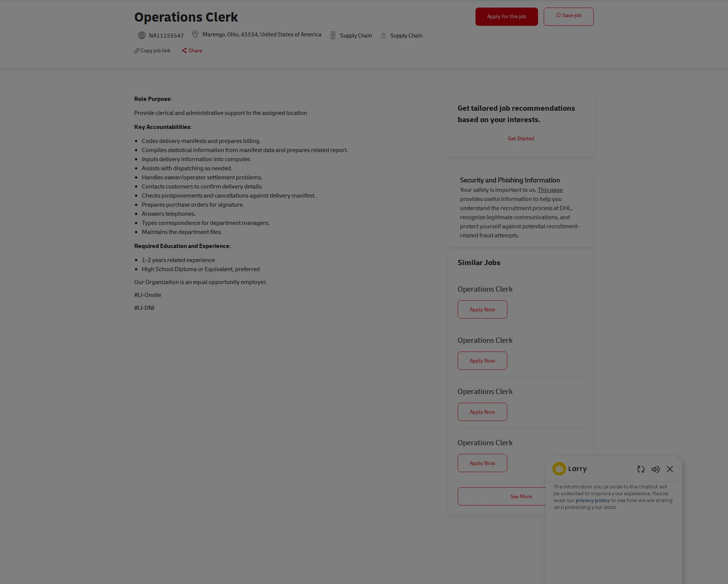Click the Security and Phishing Information heading
The image size is (728, 584).
(510, 180)
